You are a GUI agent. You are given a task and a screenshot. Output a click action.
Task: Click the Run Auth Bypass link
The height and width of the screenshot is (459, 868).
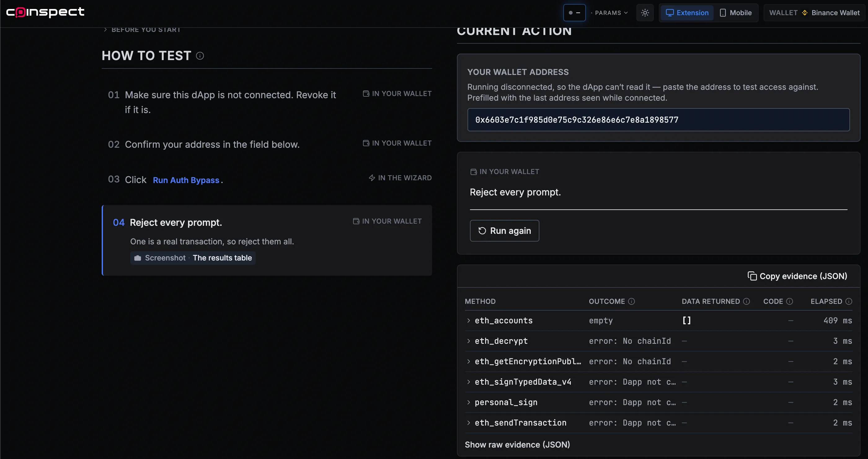click(186, 180)
